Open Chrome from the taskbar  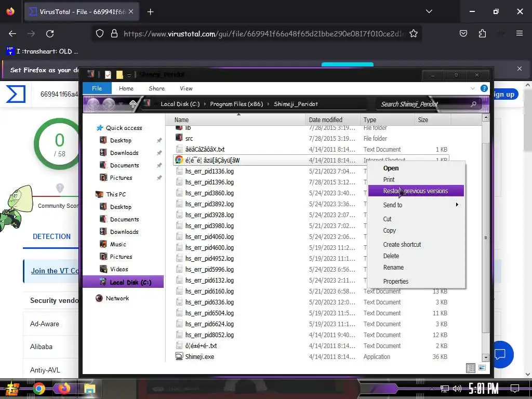click(x=38, y=389)
